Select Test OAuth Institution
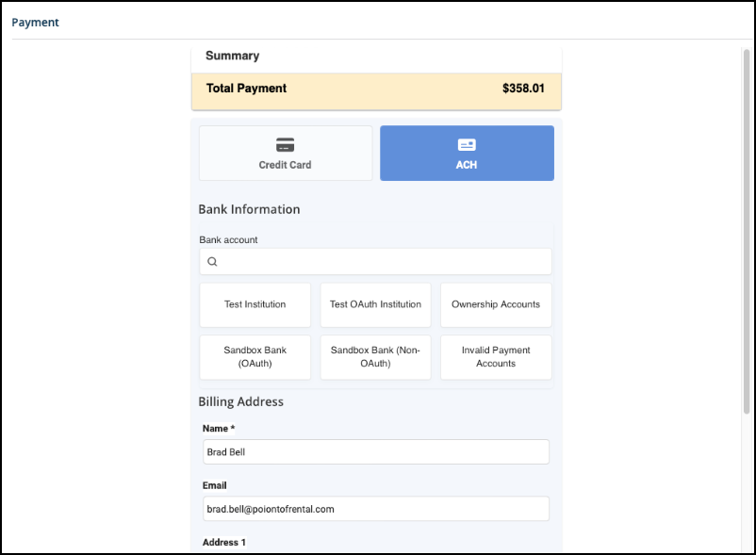This screenshot has width=756, height=555. coord(375,304)
